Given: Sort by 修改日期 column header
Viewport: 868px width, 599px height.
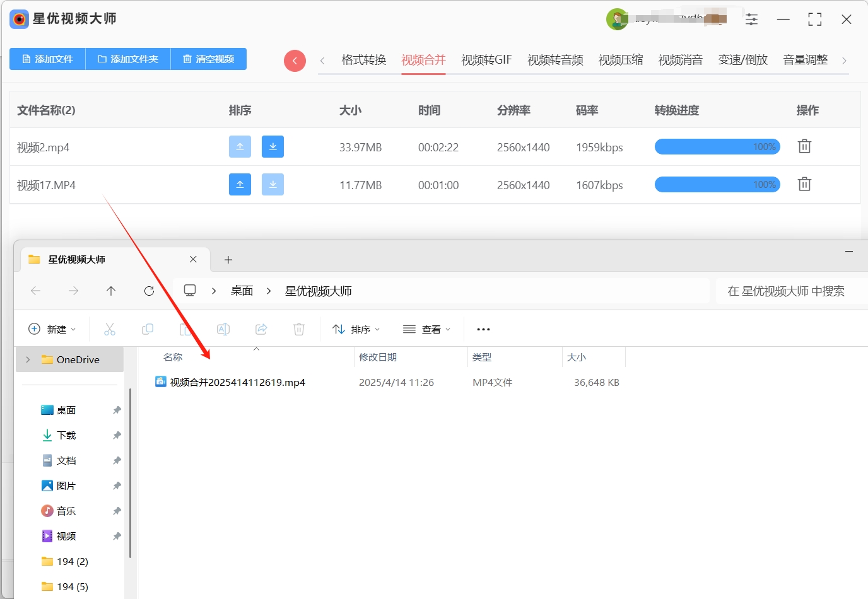Looking at the screenshot, I should click(x=378, y=357).
